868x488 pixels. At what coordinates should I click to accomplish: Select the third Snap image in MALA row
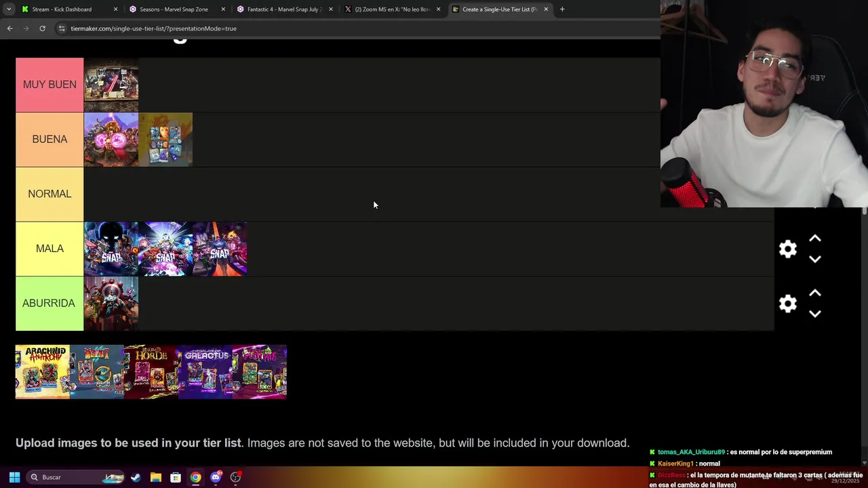(x=220, y=249)
